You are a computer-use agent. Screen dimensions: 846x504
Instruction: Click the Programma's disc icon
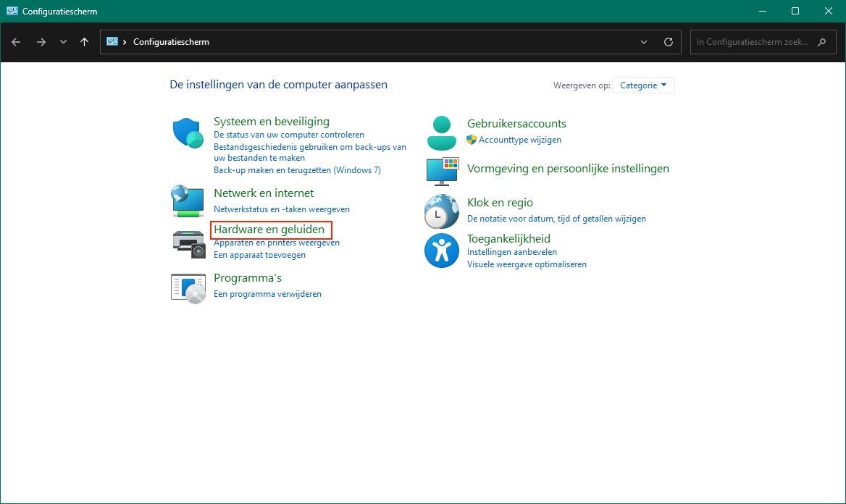188,287
